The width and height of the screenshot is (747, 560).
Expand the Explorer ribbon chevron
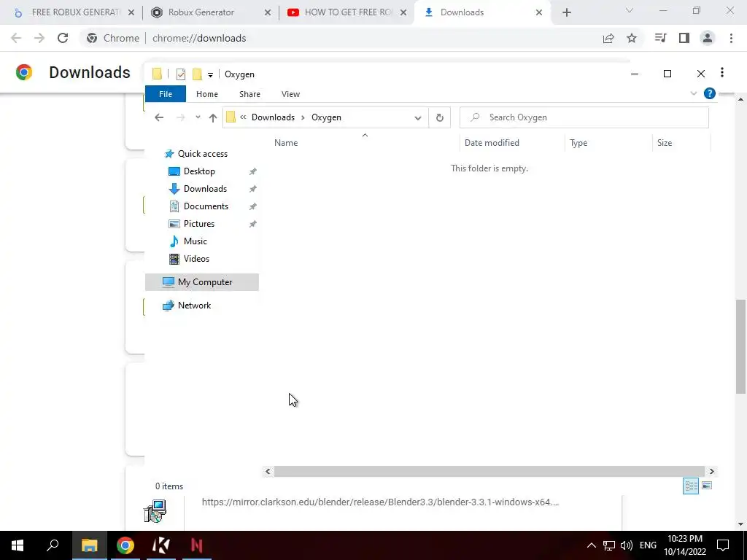(694, 93)
